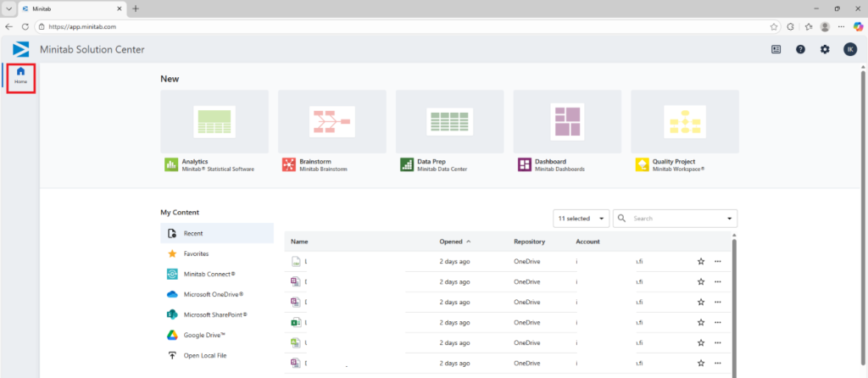Open a new Dashboard
This screenshot has height=378, width=868.
[x=567, y=122]
